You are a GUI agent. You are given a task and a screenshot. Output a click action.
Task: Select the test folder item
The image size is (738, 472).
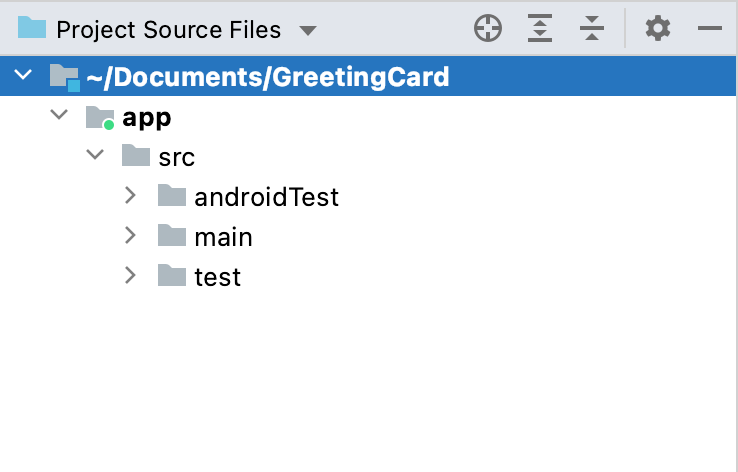[217, 276]
